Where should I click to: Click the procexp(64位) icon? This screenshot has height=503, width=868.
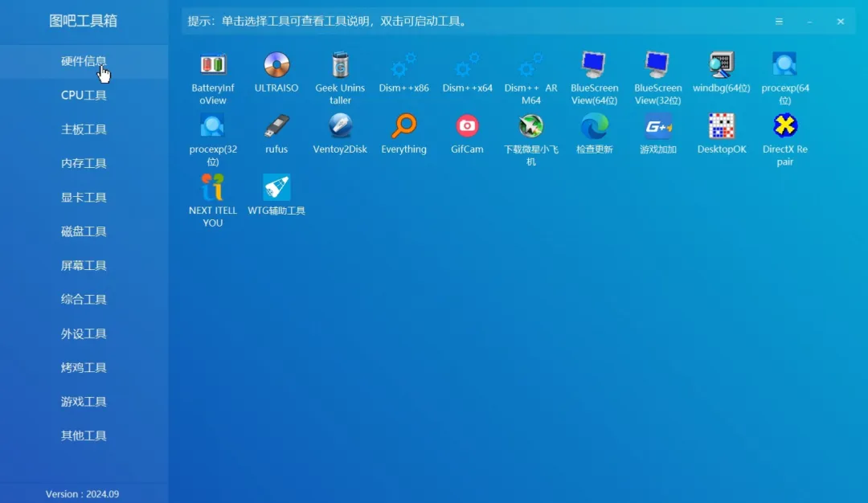[x=785, y=65]
